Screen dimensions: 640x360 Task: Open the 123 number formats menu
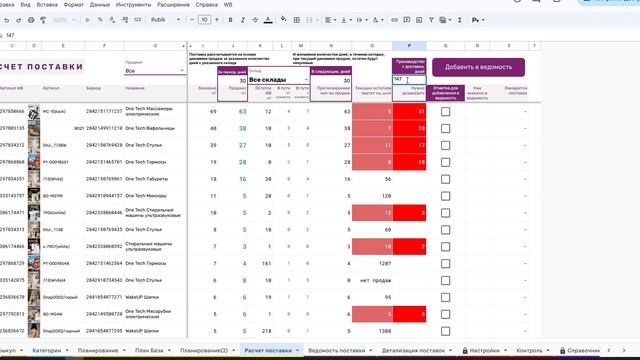[138, 20]
